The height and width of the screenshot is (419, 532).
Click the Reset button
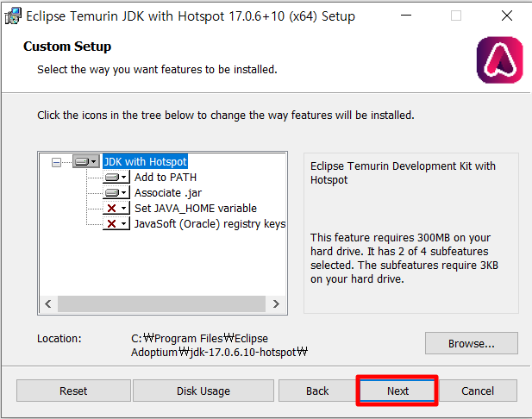click(x=73, y=391)
